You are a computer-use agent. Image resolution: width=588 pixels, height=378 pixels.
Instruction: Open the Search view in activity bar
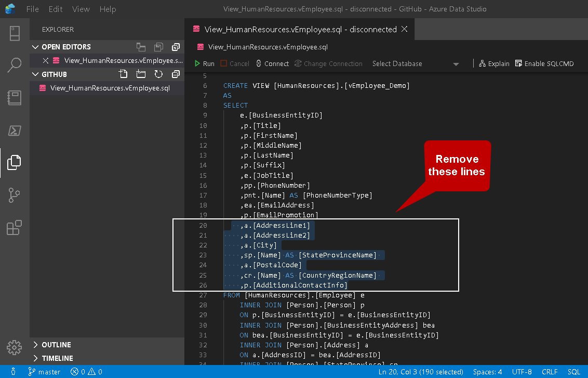pos(15,65)
